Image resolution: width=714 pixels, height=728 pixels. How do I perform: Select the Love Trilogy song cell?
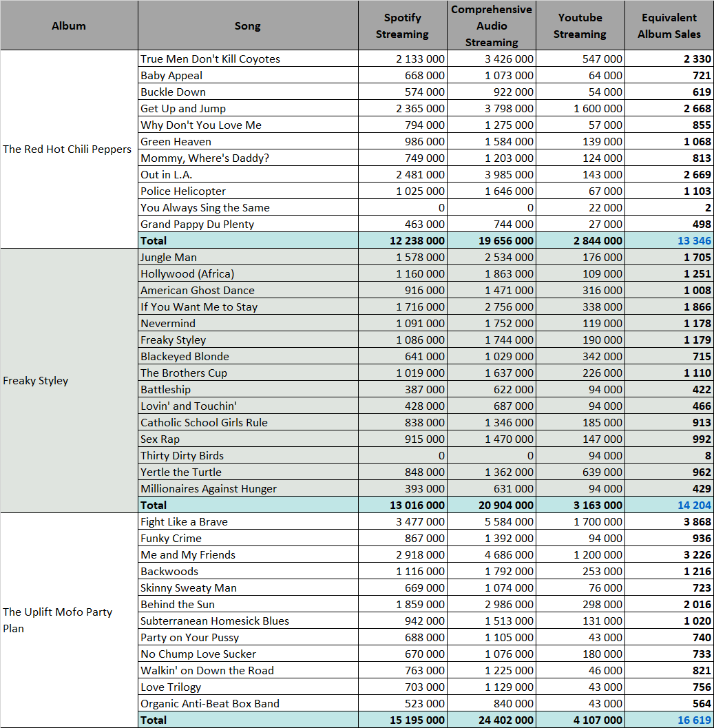click(248, 687)
